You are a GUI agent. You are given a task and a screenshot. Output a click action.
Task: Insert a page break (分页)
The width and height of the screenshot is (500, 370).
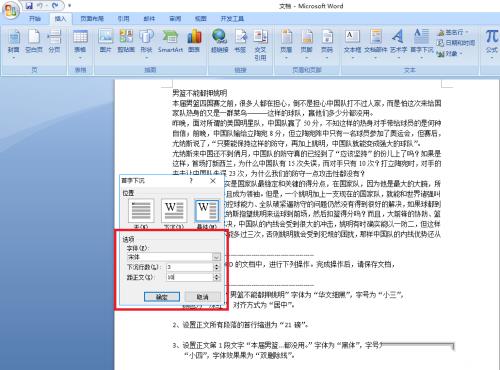point(54,42)
